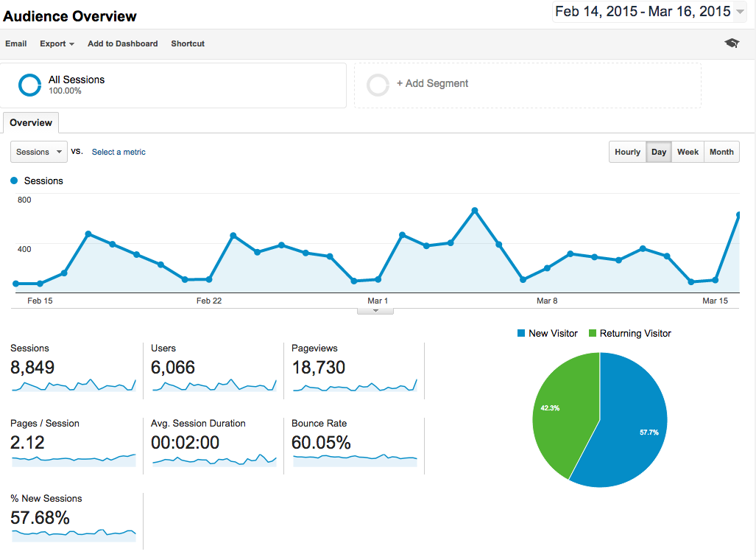Select the Overview tab
756x557 pixels.
[x=30, y=122]
